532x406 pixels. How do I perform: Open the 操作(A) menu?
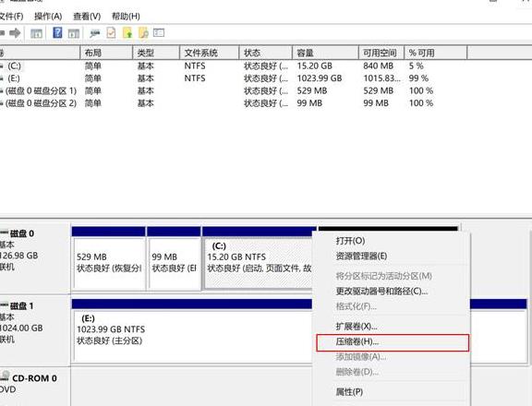48,16
